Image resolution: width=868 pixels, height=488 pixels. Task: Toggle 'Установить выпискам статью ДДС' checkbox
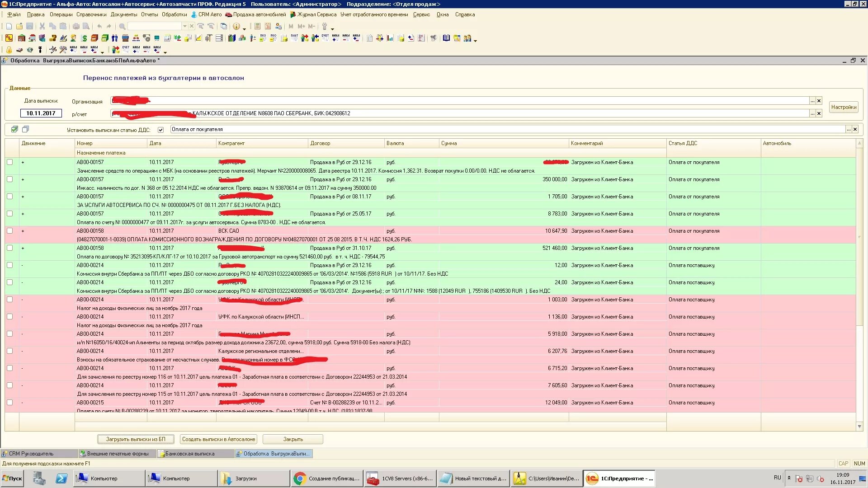pyautogui.click(x=160, y=130)
